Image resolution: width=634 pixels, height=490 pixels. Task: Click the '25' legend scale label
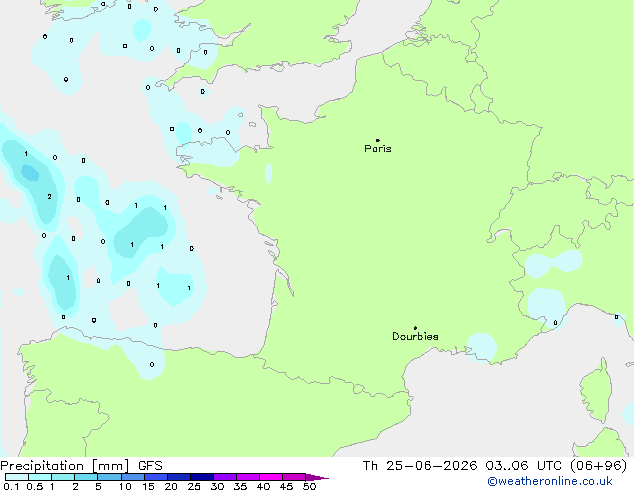click(194, 486)
